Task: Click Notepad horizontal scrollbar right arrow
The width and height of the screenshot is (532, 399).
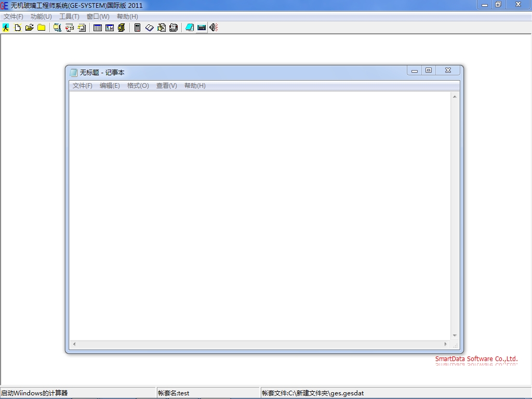Action: (445, 344)
